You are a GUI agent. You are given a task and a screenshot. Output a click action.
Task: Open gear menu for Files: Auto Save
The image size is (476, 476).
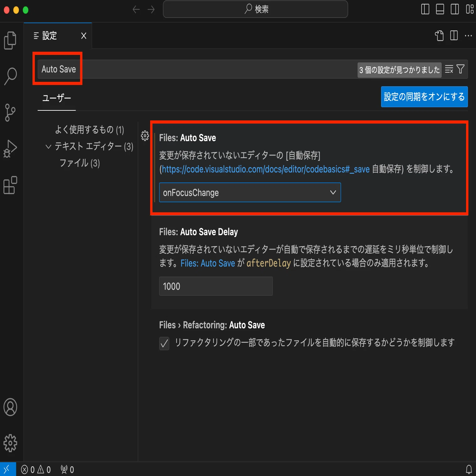pos(145,136)
